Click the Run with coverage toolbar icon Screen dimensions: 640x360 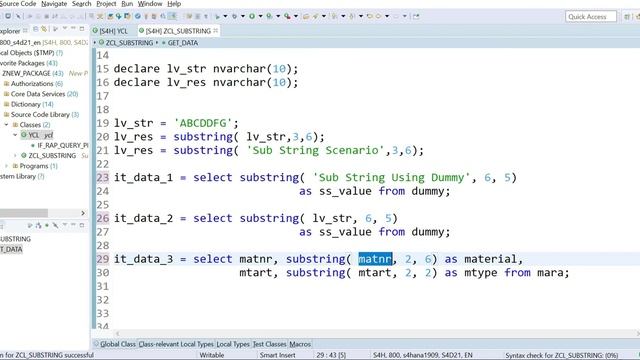coord(269,16)
